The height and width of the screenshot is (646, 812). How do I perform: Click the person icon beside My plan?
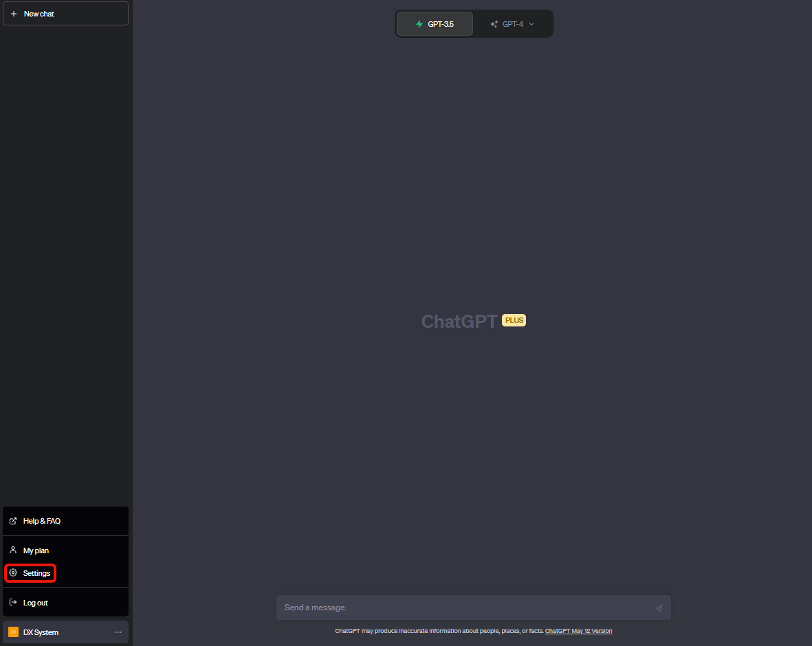(14, 550)
